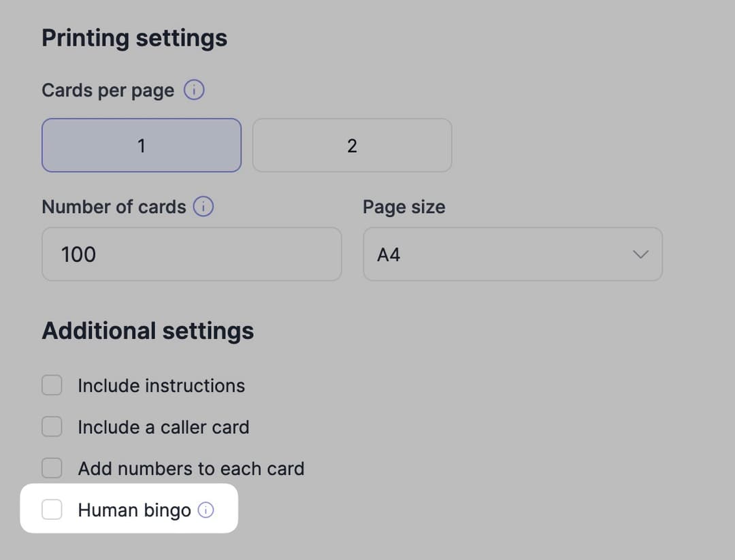Click the "Printing settings" heading
Screen dimensions: 735x560
[134, 38]
